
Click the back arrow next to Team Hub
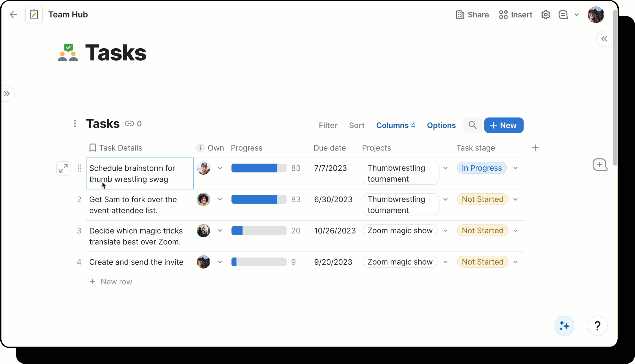click(13, 15)
